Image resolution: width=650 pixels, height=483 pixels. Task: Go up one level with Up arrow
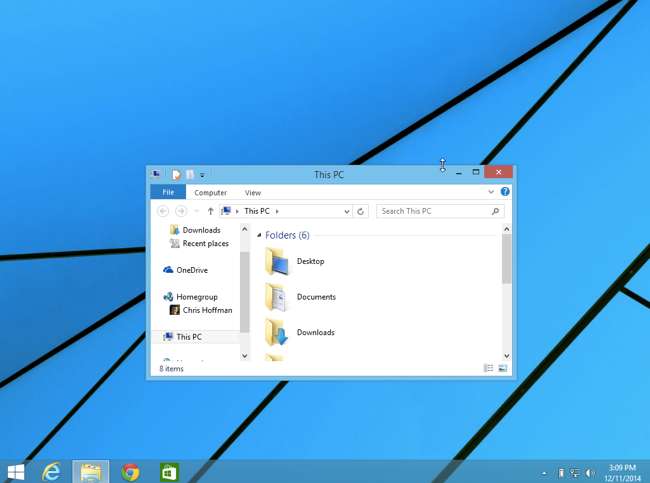tap(210, 211)
